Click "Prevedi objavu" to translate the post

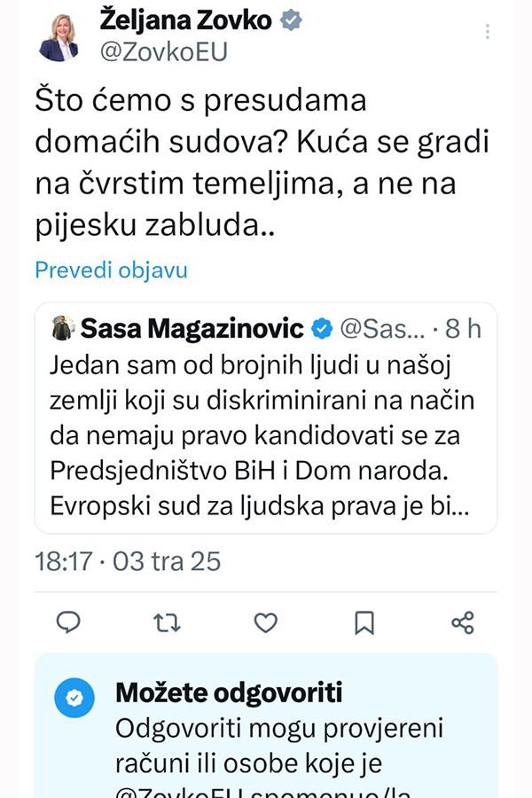[x=110, y=270]
